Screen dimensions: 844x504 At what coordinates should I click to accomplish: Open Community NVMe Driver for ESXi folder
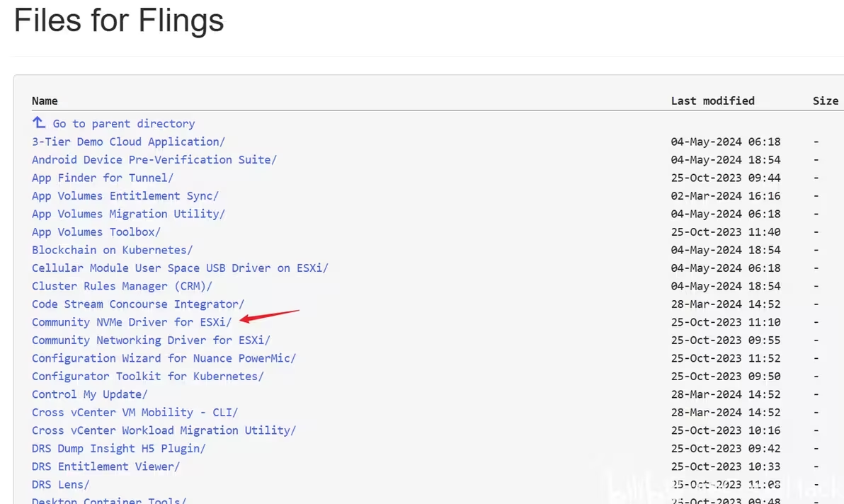131,322
